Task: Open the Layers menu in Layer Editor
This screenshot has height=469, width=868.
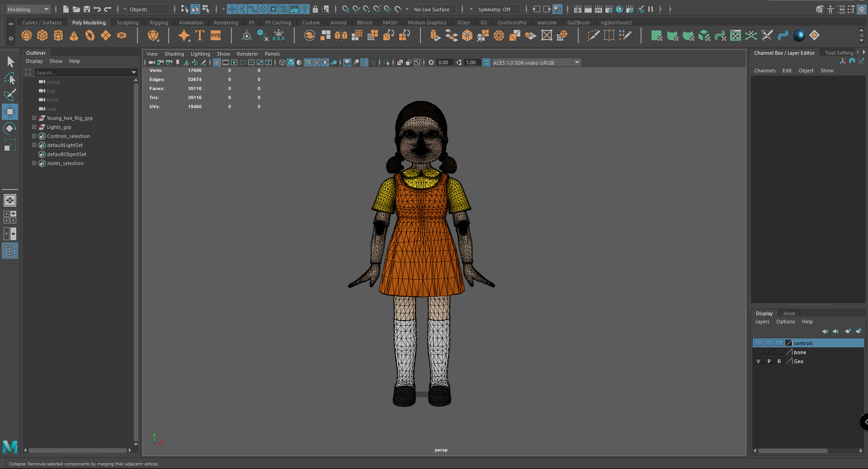Action: click(x=762, y=322)
